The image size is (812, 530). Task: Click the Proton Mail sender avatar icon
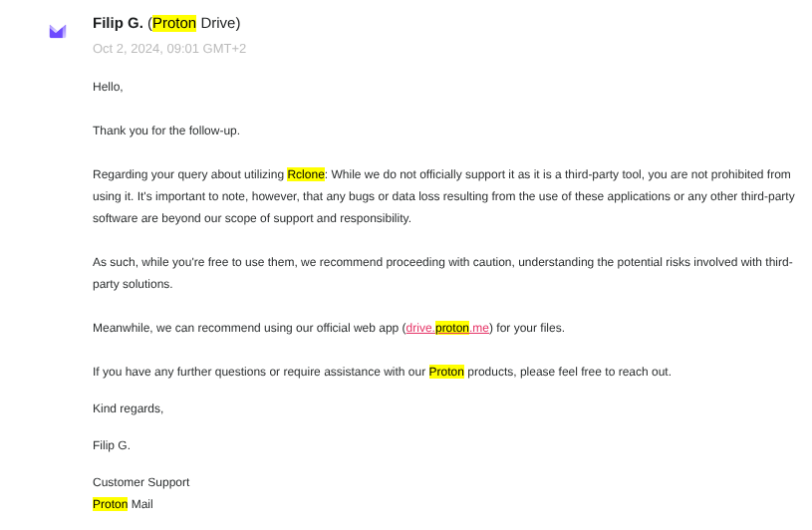point(58,32)
